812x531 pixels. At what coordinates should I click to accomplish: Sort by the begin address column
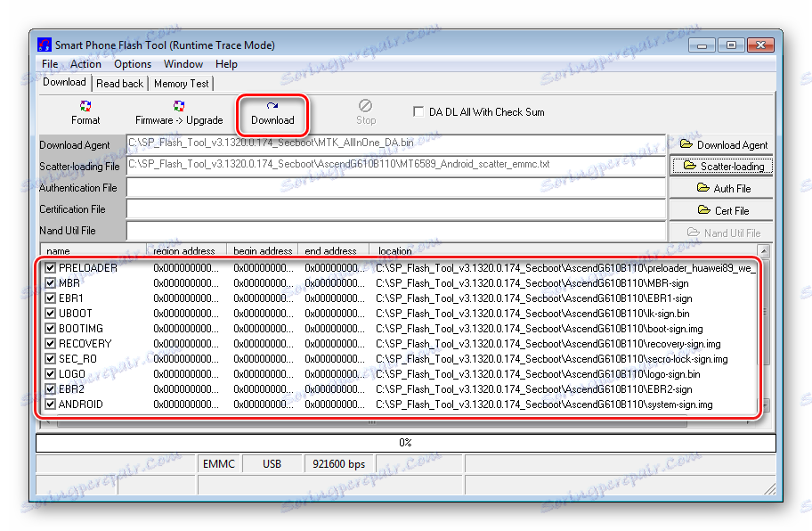click(x=263, y=250)
